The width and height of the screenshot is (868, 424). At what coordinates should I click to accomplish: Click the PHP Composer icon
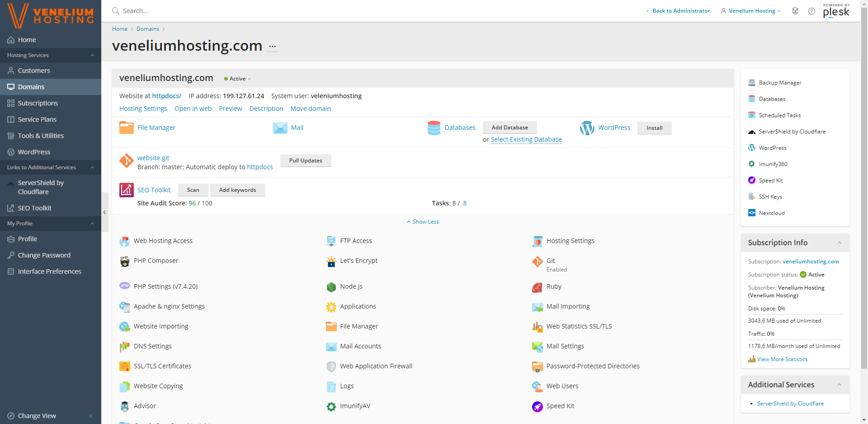125,261
